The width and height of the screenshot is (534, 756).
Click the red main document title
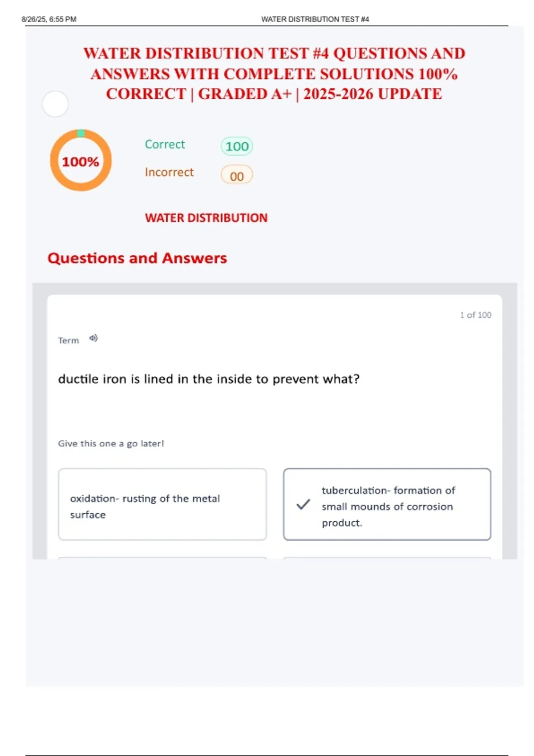(x=274, y=73)
